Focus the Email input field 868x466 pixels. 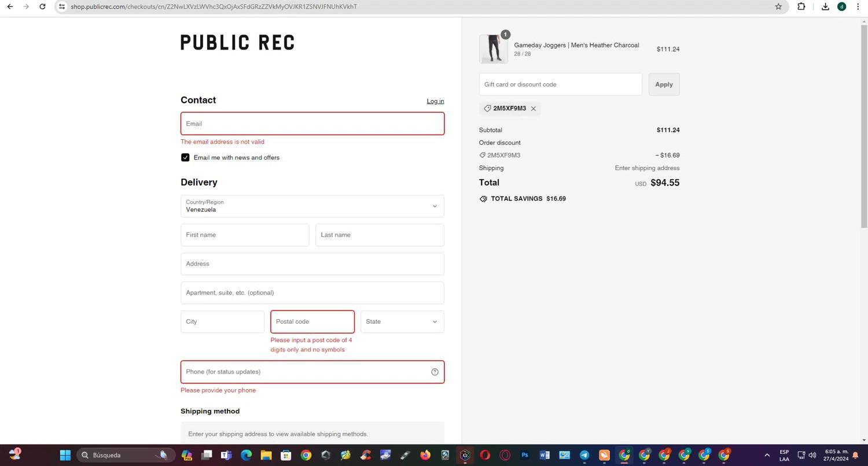(x=312, y=124)
